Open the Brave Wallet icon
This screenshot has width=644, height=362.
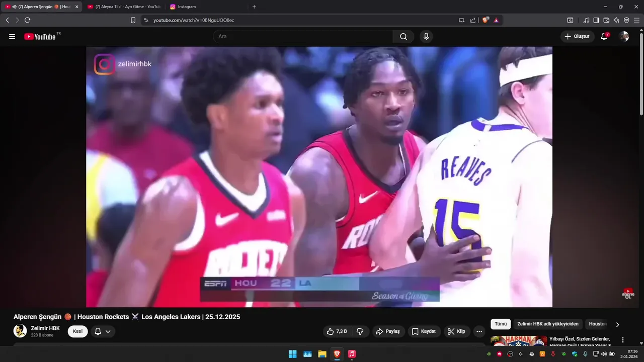click(606, 20)
